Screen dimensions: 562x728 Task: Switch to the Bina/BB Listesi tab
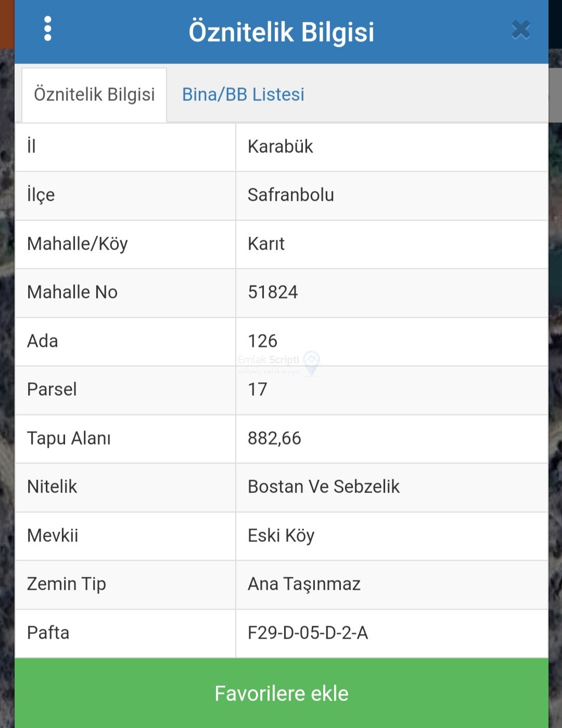(x=243, y=95)
